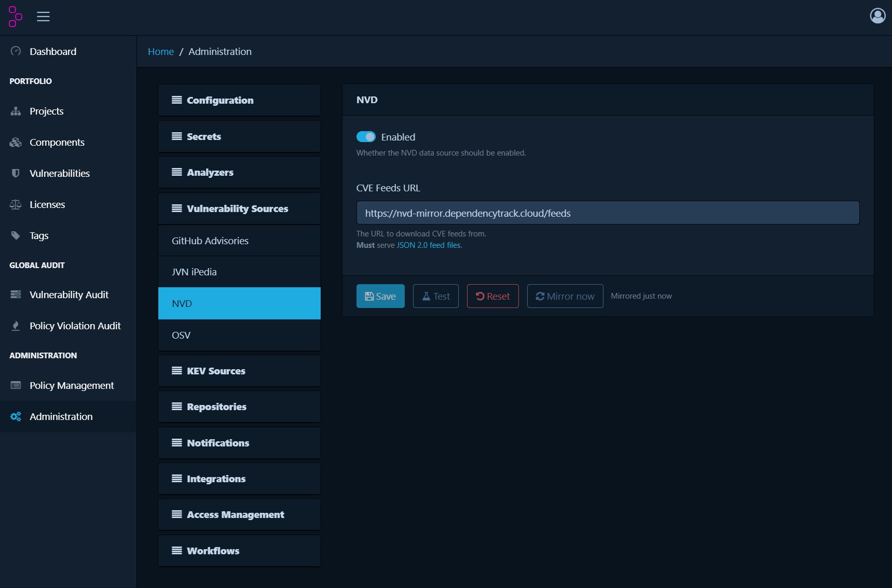Click the Projects sitemap icon
Image resolution: width=892 pixels, height=588 pixels.
click(16, 111)
